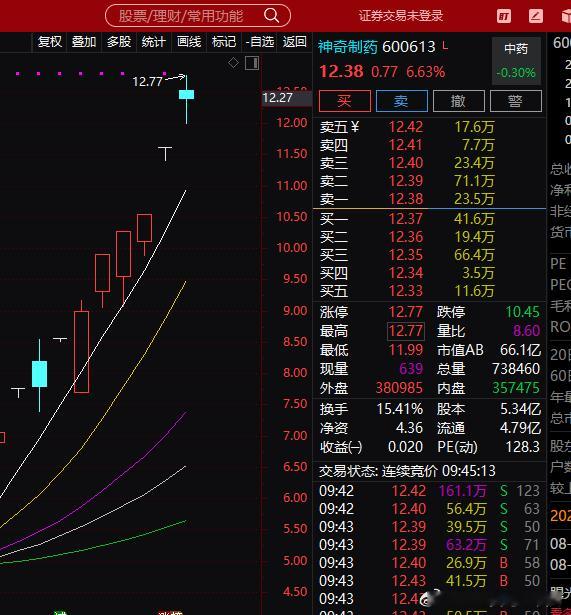Click the red 买 buy button
Viewport: 571px width, 615px height.
pos(345,101)
